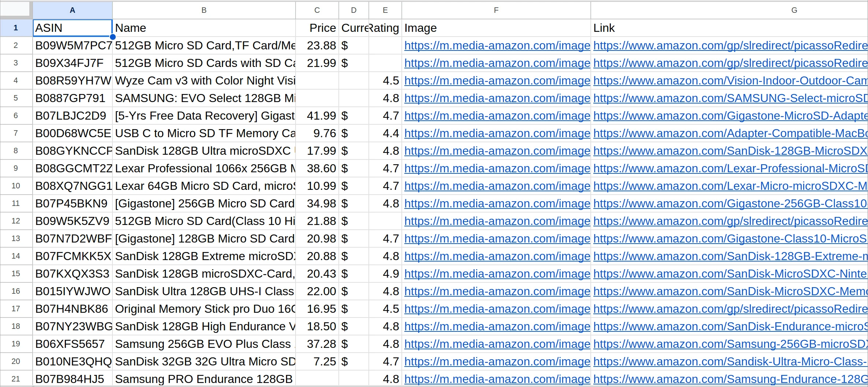Viewport: 868px width, 387px height.
Task: Select column B header
Action: pos(204,10)
